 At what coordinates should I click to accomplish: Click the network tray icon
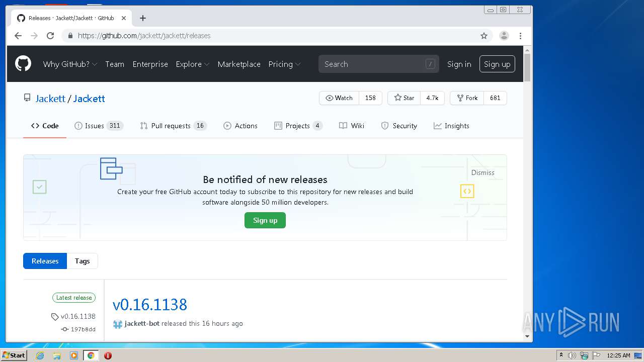coord(584,355)
